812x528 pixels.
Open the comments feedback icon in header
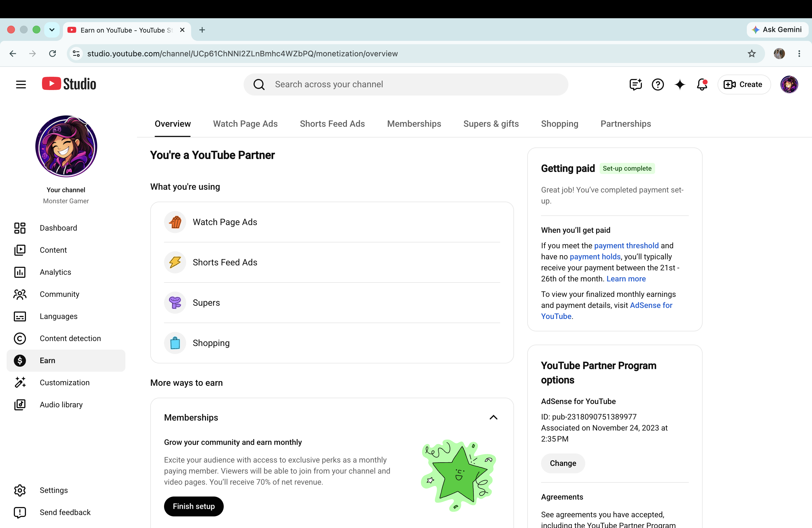pyautogui.click(x=636, y=84)
